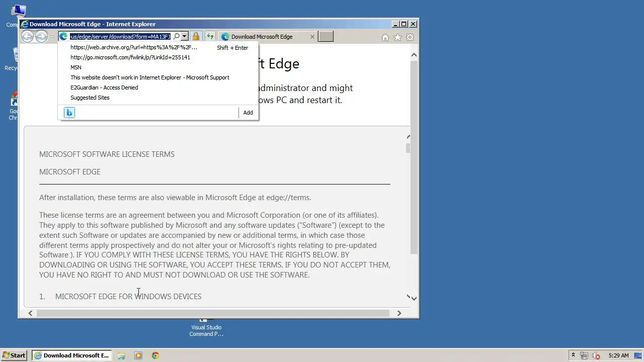Click the license box scroll down arrow
Viewport: 644px width, 362px height.
click(x=408, y=297)
